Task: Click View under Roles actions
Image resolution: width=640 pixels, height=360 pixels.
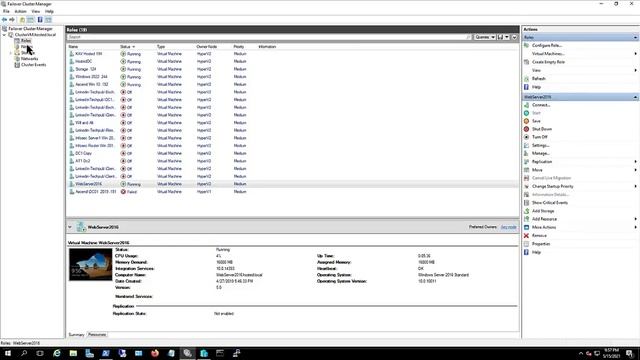Action: click(x=536, y=70)
